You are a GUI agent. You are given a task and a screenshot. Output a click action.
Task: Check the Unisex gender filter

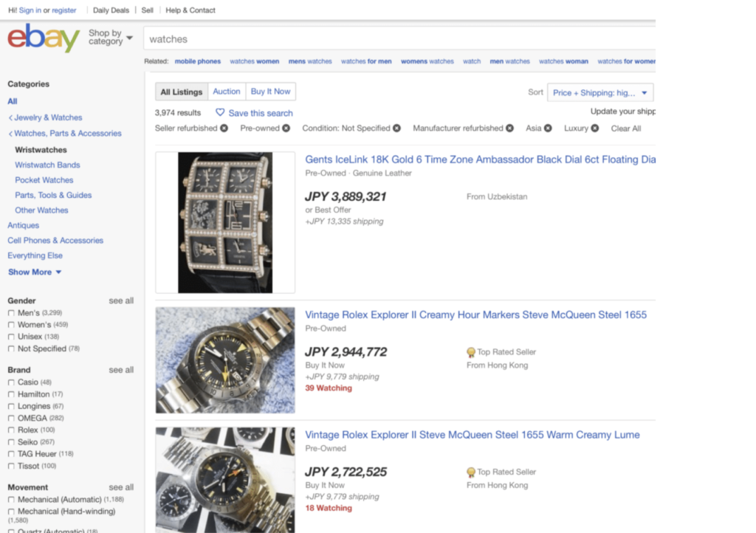tap(11, 337)
